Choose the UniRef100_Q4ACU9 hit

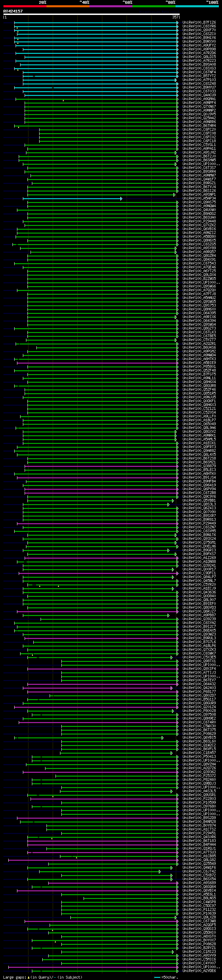pyautogui.click(x=199, y=95)
